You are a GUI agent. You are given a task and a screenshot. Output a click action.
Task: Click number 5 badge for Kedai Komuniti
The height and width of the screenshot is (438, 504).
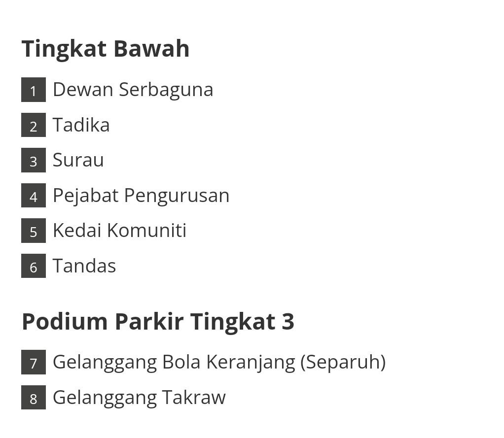point(34,231)
